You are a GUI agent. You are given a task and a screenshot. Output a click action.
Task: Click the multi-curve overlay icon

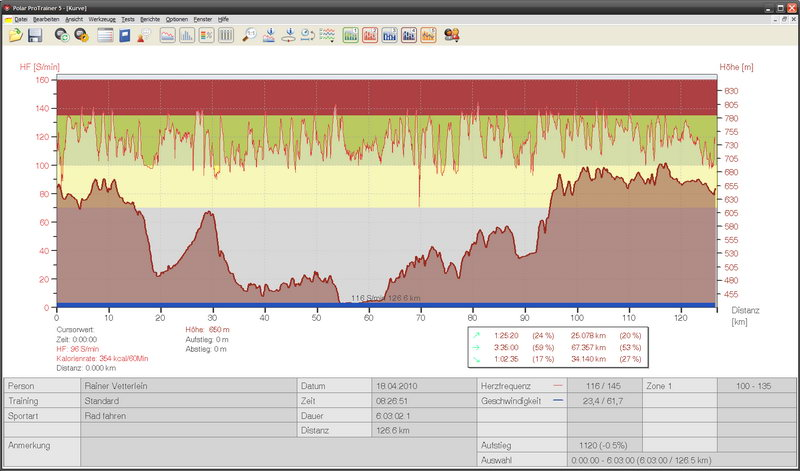tap(328, 35)
